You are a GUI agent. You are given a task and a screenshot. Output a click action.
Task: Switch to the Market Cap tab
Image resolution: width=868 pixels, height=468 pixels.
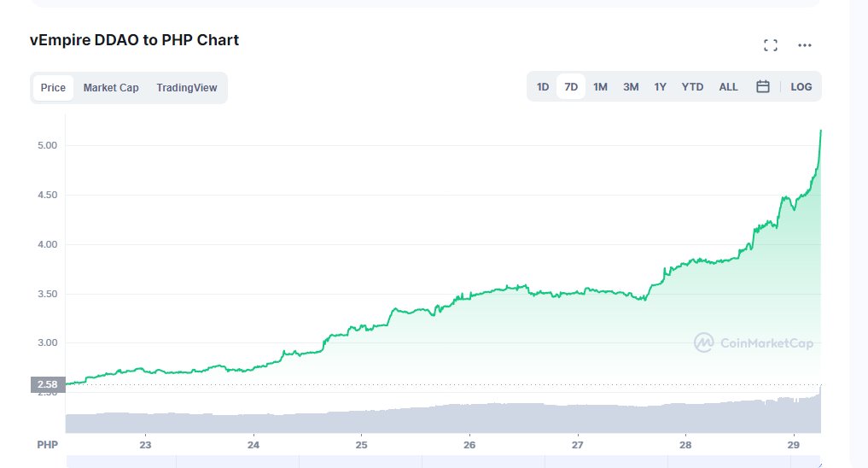(111, 87)
